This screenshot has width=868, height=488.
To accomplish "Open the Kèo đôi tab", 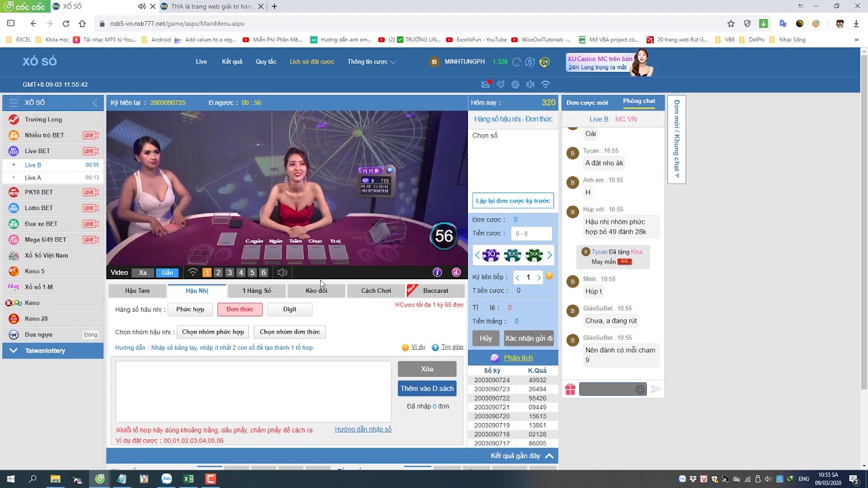I will pyautogui.click(x=316, y=291).
